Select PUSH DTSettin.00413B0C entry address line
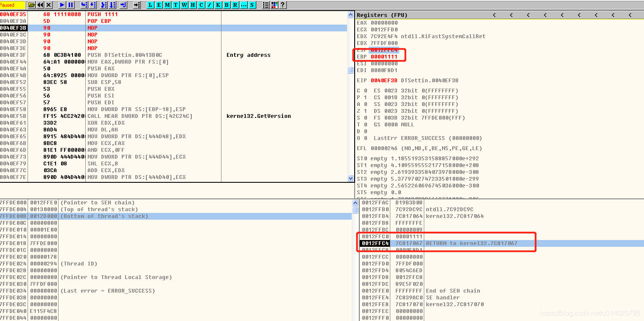The height and width of the screenshot is (321, 644). 174,55
